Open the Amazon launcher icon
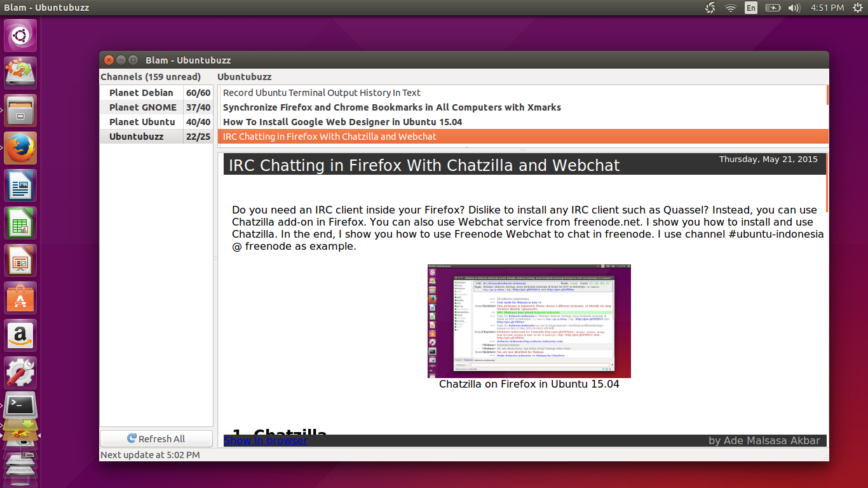The image size is (868, 488). [21, 335]
